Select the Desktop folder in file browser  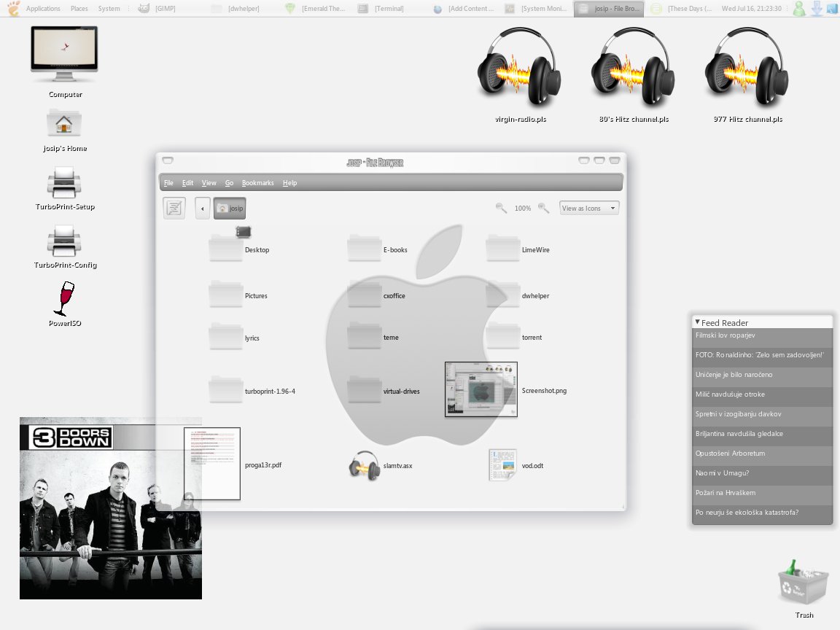225,247
